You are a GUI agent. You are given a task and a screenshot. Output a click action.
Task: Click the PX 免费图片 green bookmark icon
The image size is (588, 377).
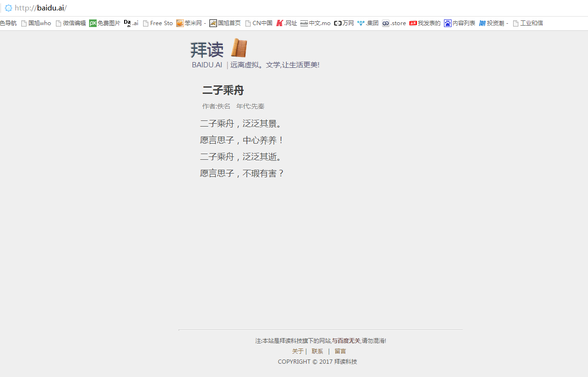[x=93, y=23]
